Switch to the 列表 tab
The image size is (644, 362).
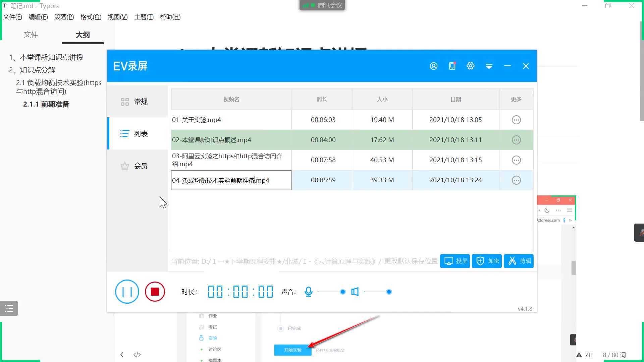coord(138,134)
